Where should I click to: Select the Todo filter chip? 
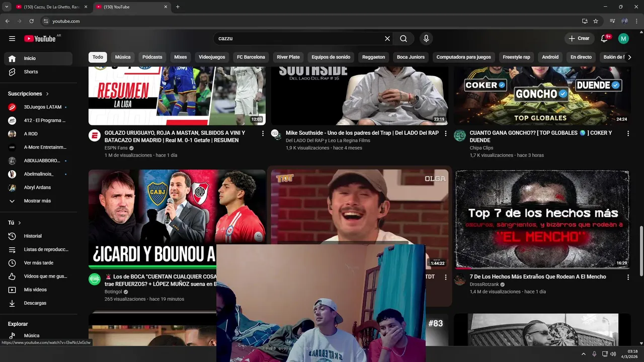98,57
